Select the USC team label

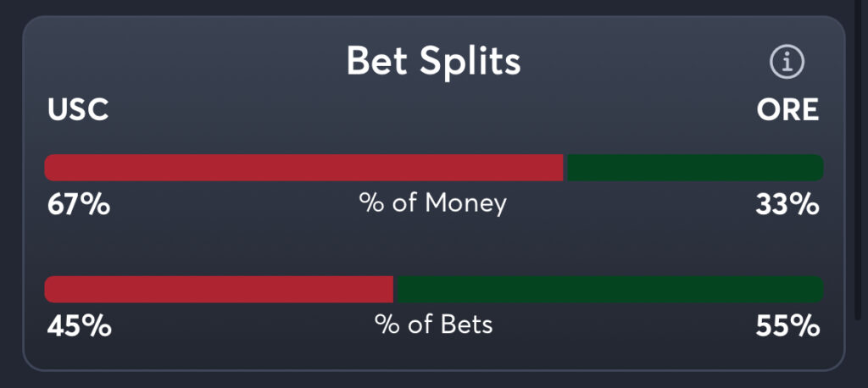[78, 110]
